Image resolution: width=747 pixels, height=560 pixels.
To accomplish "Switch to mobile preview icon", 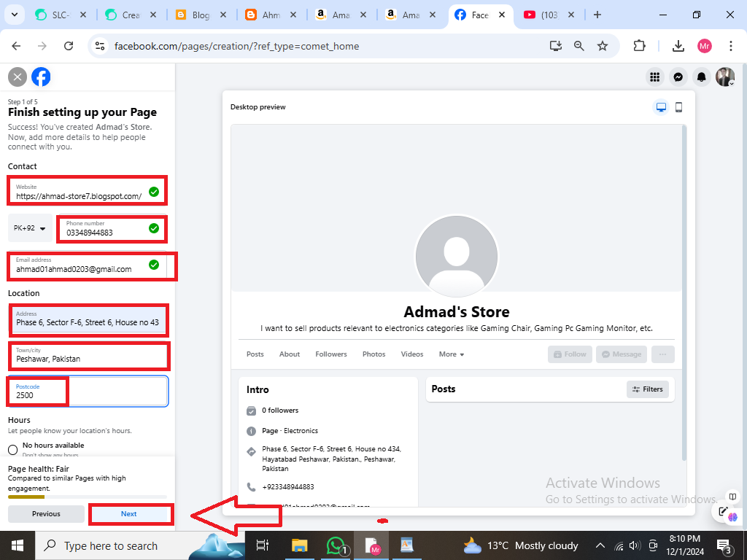I will tap(679, 108).
